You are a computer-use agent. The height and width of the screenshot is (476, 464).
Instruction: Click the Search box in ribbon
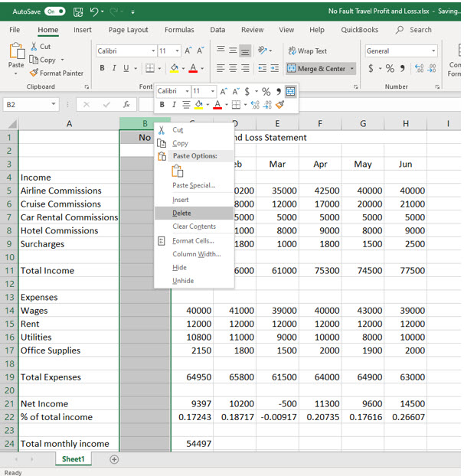pos(414,30)
